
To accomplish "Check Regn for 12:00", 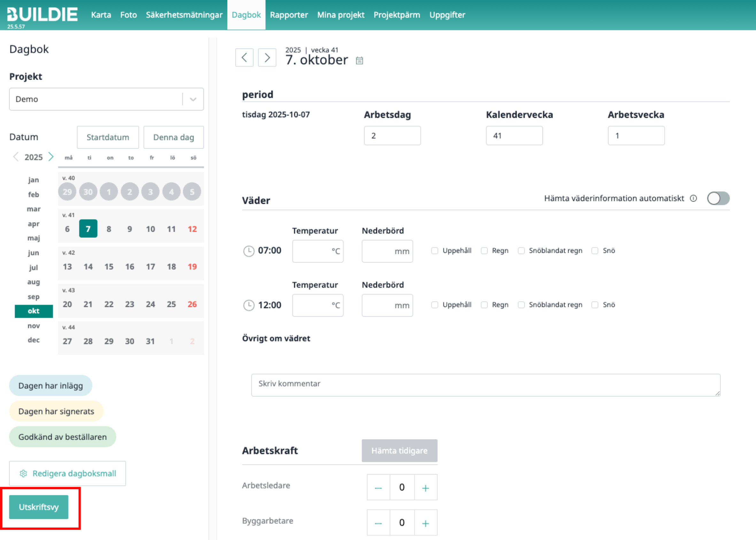I will pyautogui.click(x=484, y=305).
